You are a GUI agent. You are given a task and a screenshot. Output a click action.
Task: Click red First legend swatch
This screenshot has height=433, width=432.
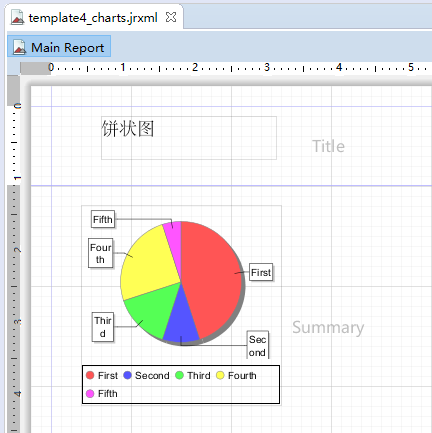coord(90,375)
